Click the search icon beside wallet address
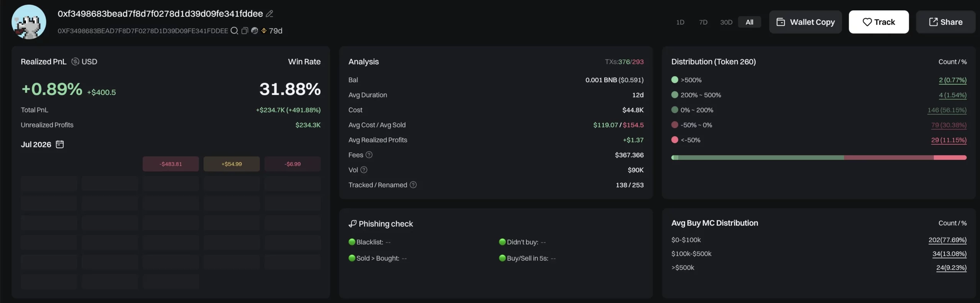 [234, 31]
